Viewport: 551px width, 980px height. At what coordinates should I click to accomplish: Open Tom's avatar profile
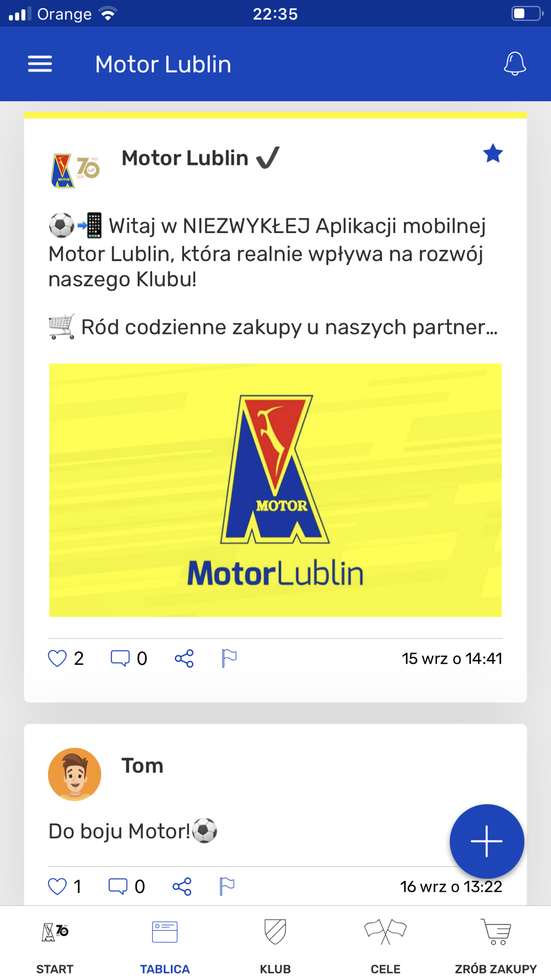point(74,774)
